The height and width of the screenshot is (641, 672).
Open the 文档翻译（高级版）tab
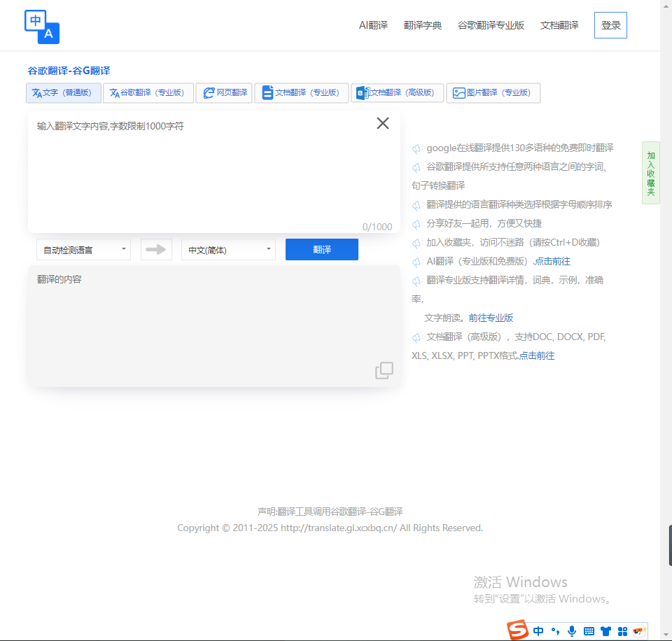coord(398,93)
